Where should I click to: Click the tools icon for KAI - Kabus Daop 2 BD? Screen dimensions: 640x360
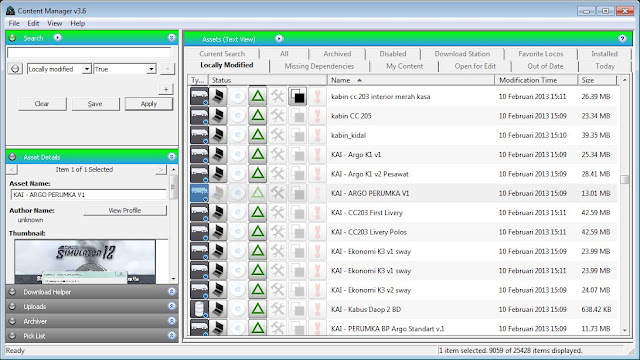coord(278,309)
